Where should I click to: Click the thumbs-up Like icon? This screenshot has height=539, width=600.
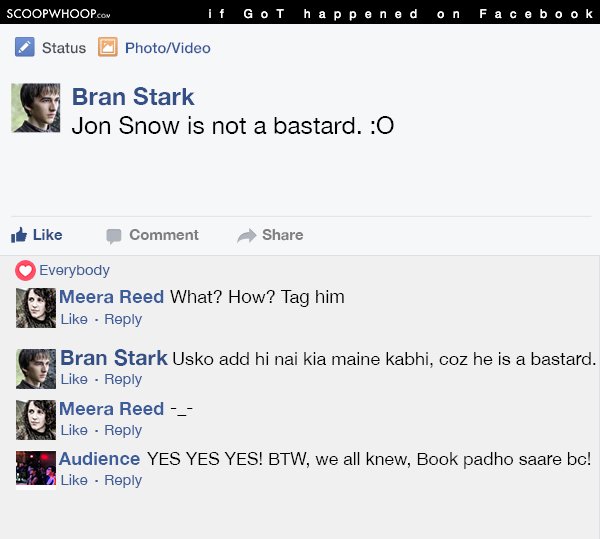19,235
